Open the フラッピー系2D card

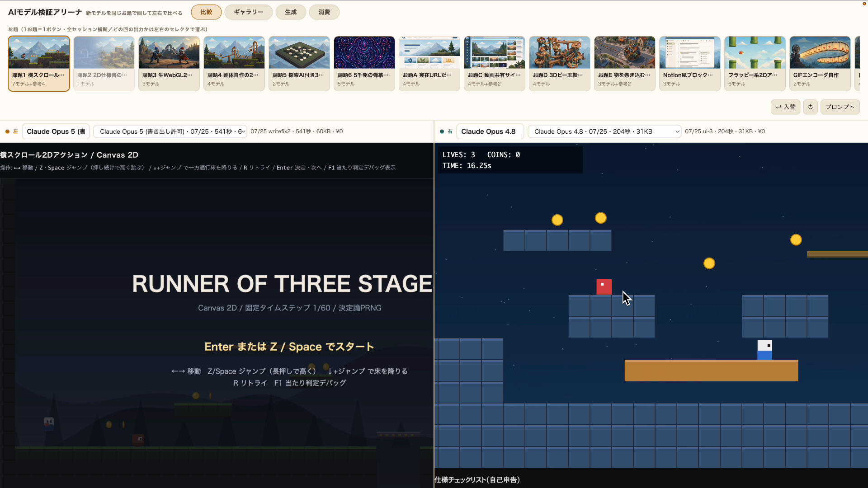point(755,64)
